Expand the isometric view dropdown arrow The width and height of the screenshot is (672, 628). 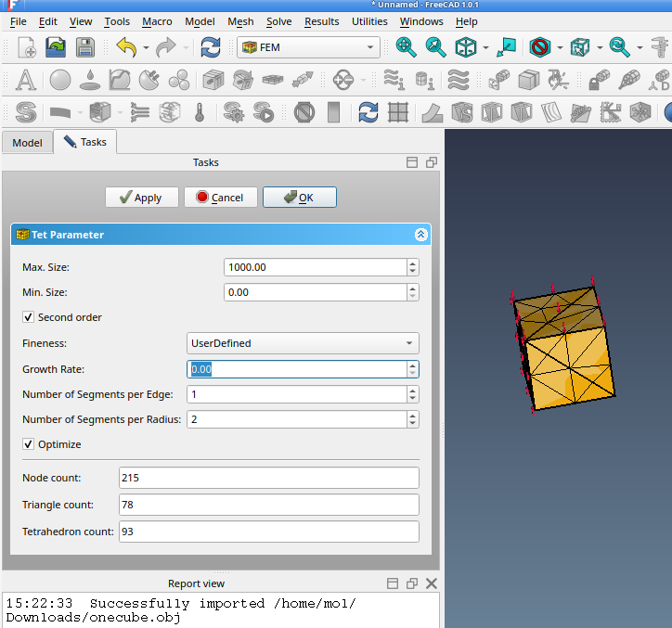[485, 47]
